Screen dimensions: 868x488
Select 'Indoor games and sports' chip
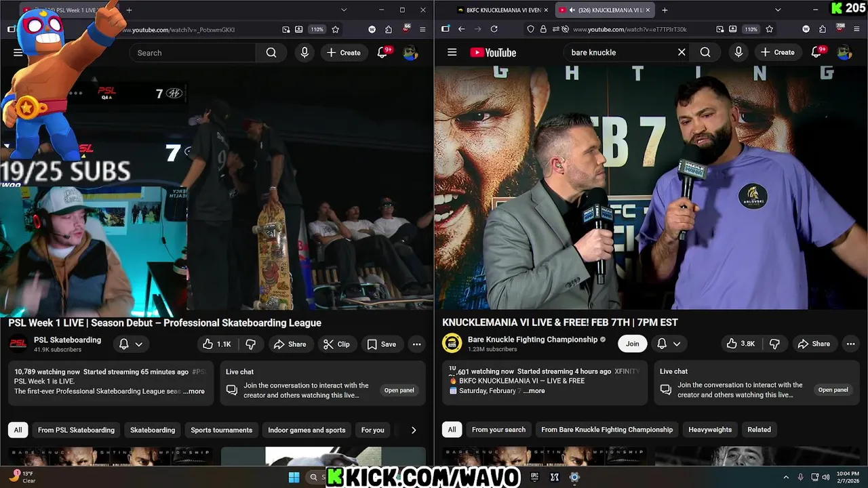tap(307, 430)
